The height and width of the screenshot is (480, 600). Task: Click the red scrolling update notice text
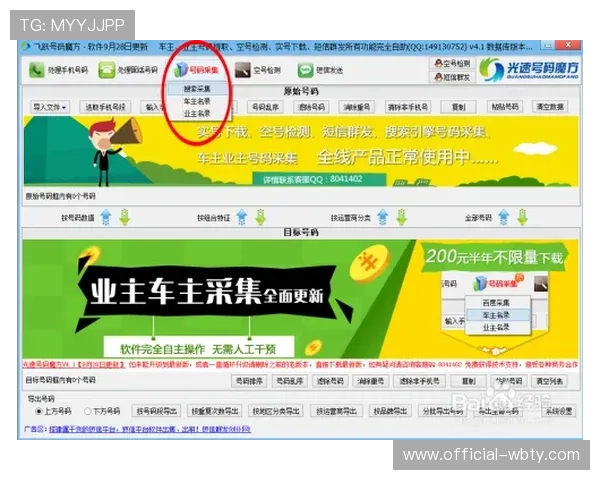[301, 364]
